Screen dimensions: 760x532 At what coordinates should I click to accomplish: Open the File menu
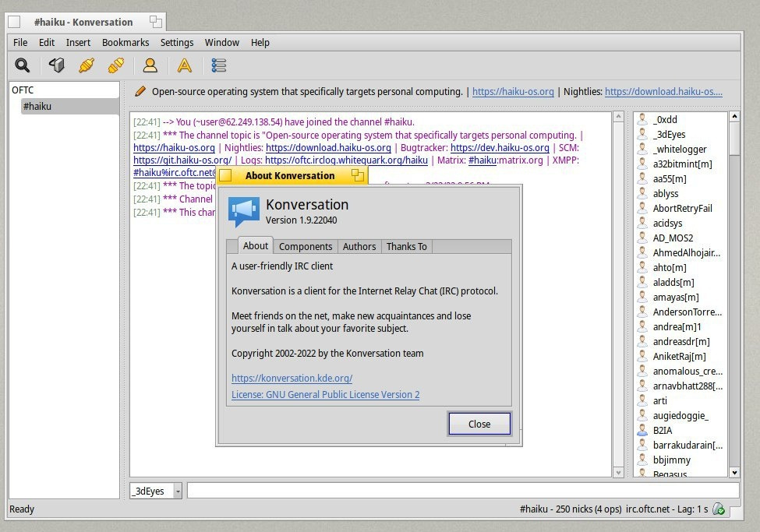pos(20,43)
